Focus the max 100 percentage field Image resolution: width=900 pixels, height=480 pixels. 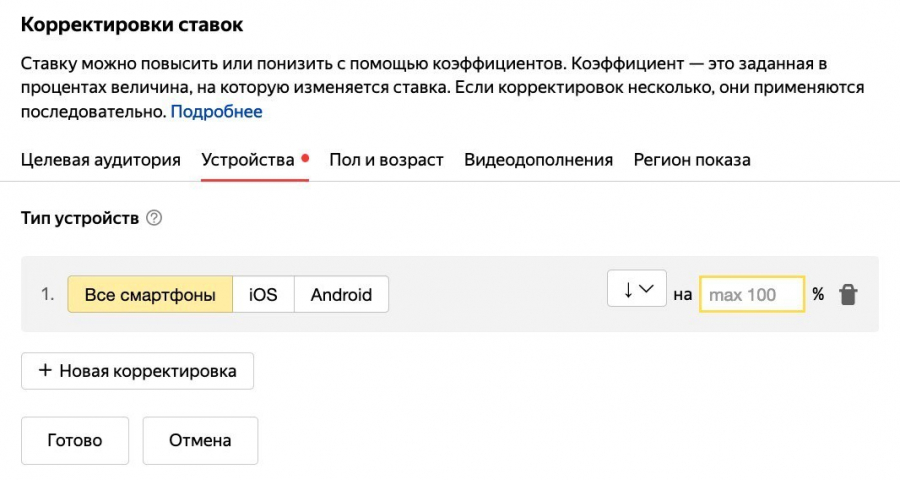click(752, 295)
